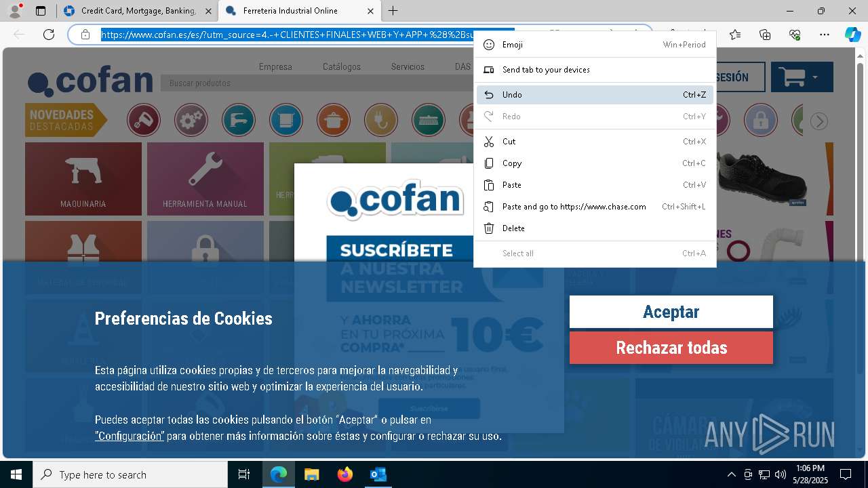The width and height of the screenshot is (868, 488).
Task: Select the padlock category icon in carousel
Action: click(761, 121)
